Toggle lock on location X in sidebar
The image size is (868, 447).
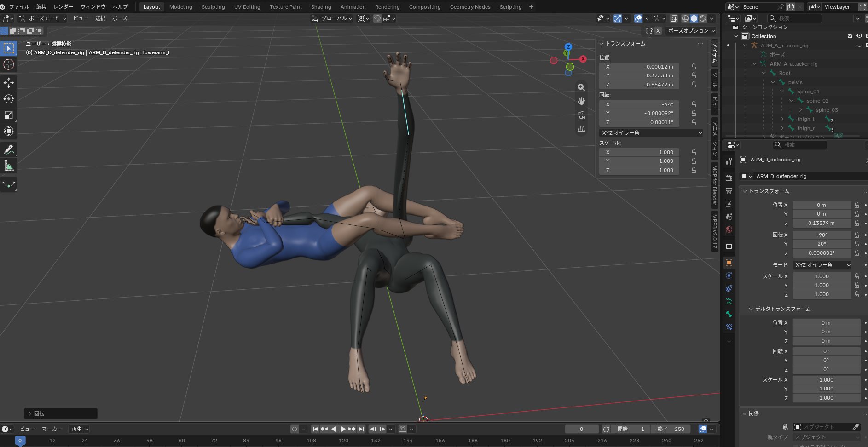click(x=694, y=67)
